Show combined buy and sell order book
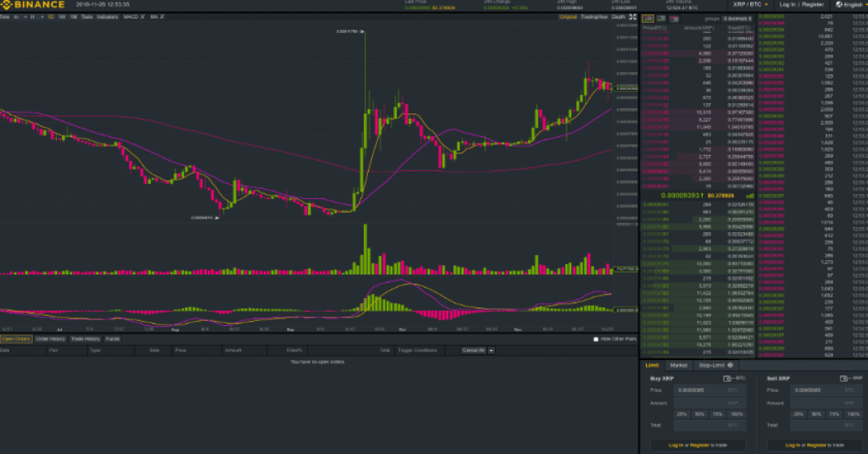Viewport: 868px width, 454px height. pyautogui.click(x=648, y=18)
